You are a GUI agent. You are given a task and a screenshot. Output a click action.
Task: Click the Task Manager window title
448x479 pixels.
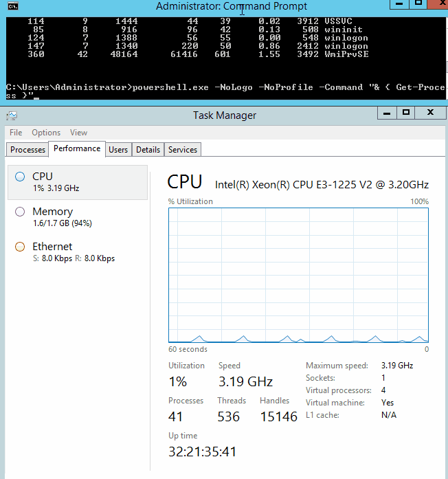225,115
